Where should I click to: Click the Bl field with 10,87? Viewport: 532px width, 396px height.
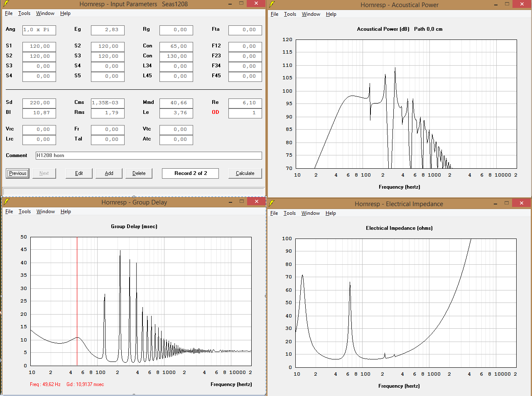39,113
